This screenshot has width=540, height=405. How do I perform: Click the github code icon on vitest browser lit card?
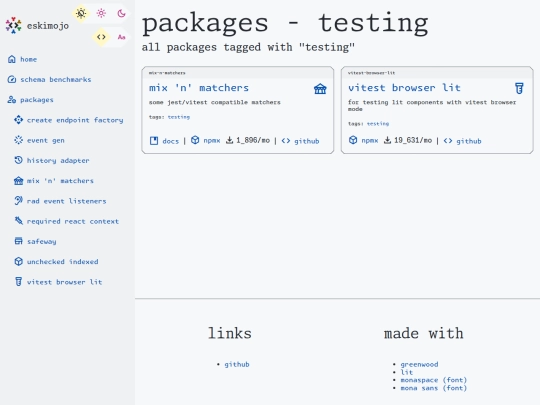pyautogui.click(x=448, y=141)
